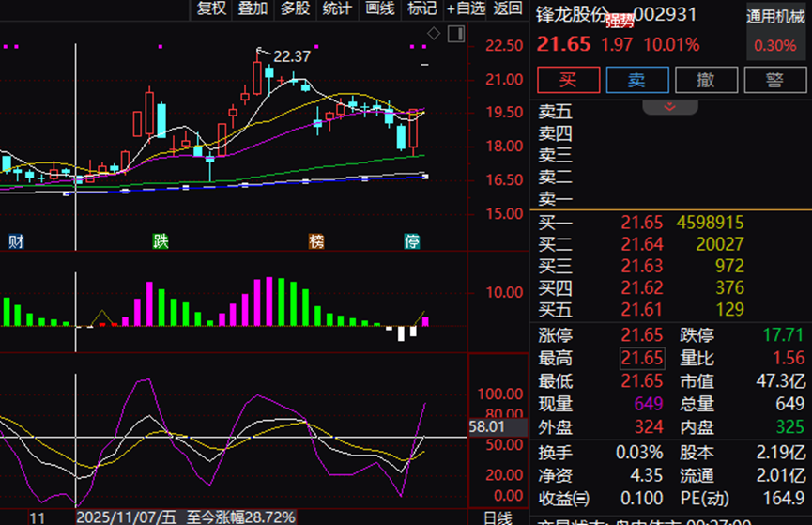This screenshot has height=525, width=812.
Task: Click the orange 榜 event marker
Action: [x=316, y=241]
